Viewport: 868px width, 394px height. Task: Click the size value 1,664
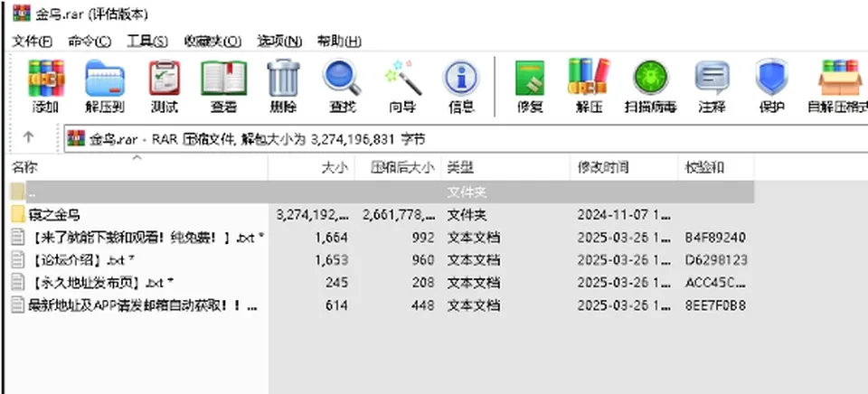pos(331,238)
